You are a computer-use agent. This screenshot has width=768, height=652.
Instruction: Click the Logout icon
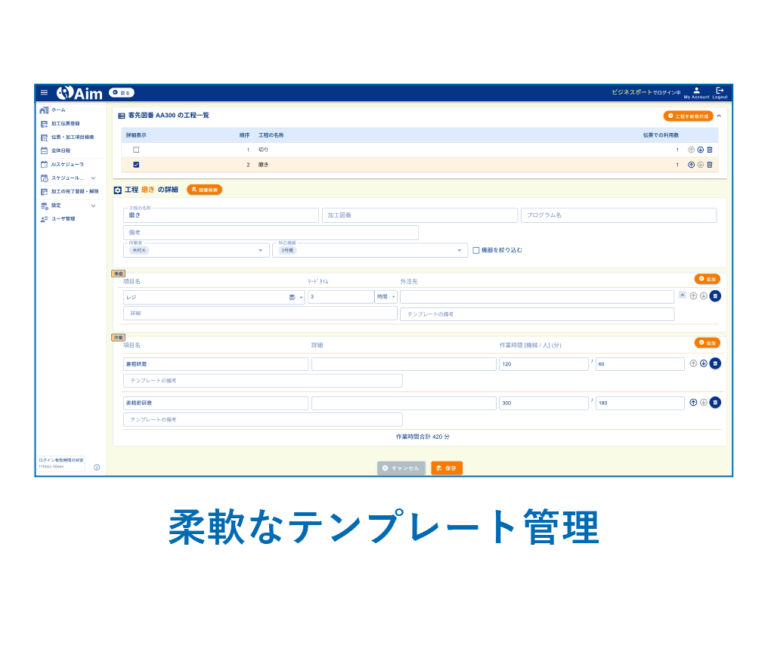click(719, 91)
